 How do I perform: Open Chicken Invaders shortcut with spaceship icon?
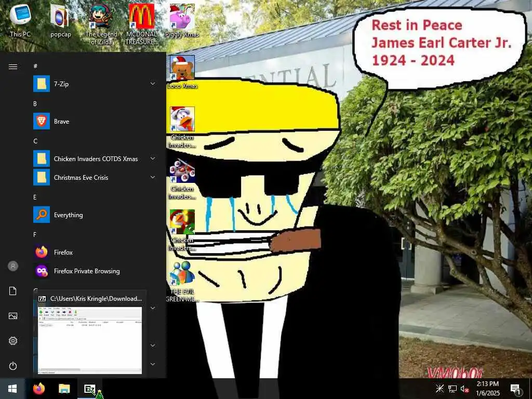pos(182,179)
